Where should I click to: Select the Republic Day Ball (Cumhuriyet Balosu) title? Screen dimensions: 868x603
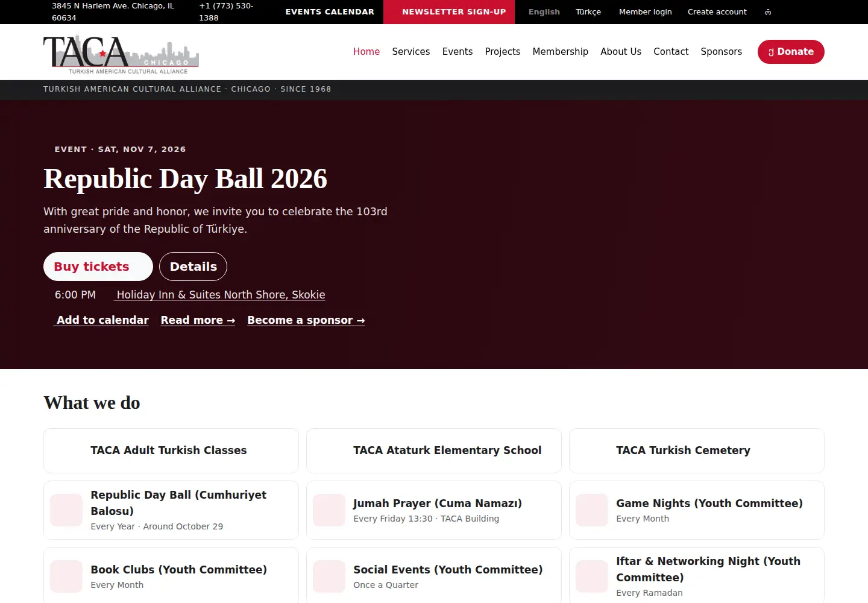(x=178, y=503)
